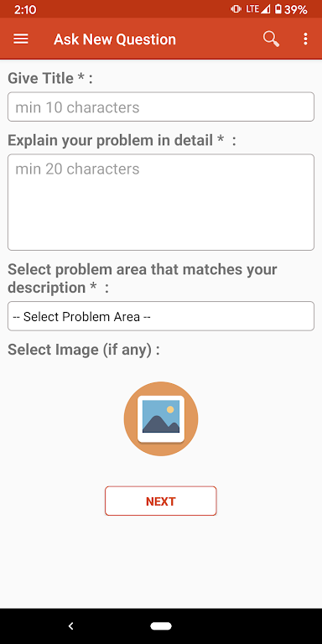Tap the home pill navigation button
Viewport: 322px width, 644px height.
coord(161,626)
